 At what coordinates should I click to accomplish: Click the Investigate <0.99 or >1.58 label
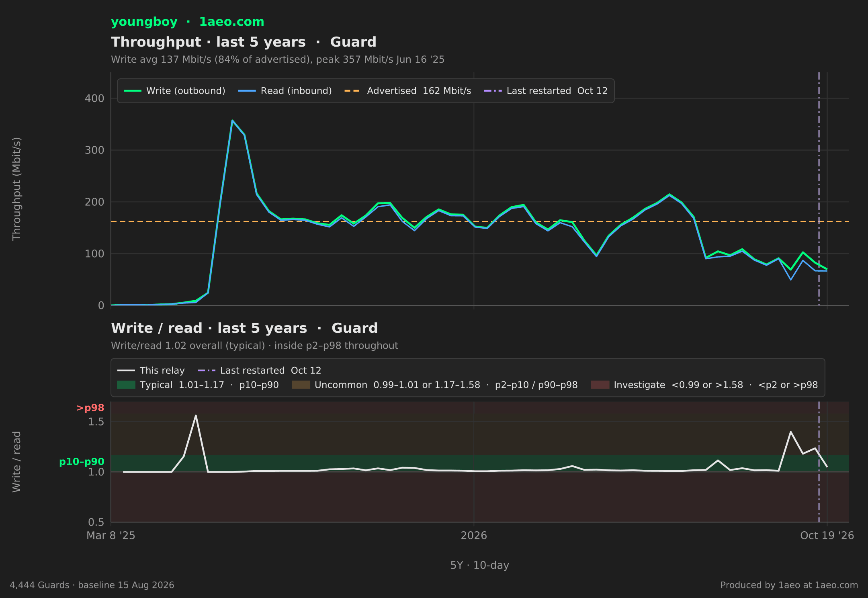[716, 385]
